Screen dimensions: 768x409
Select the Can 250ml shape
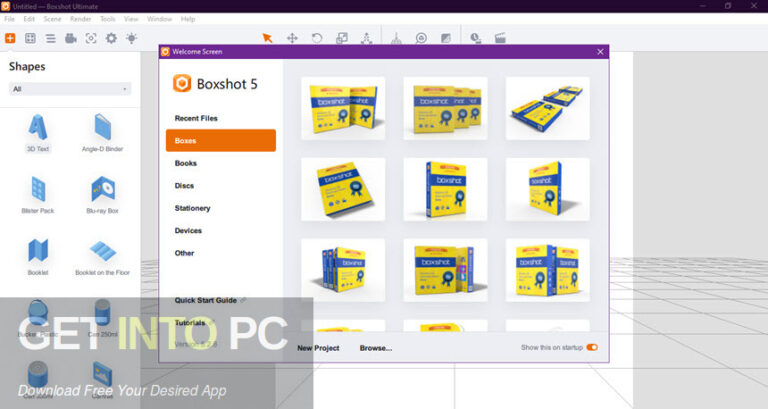[102, 318]
